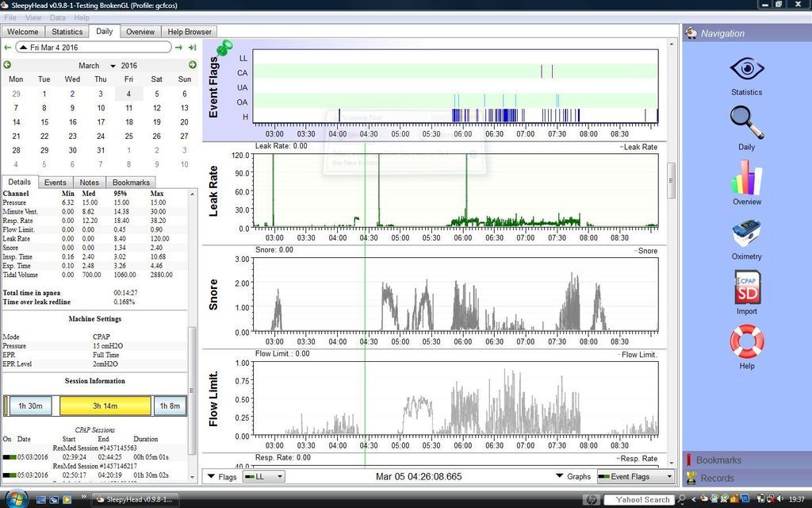Viewport: 812px width, 508px height.
Task: Open Oximetry via the pulse oximeter icon
Action: [746, 233]
